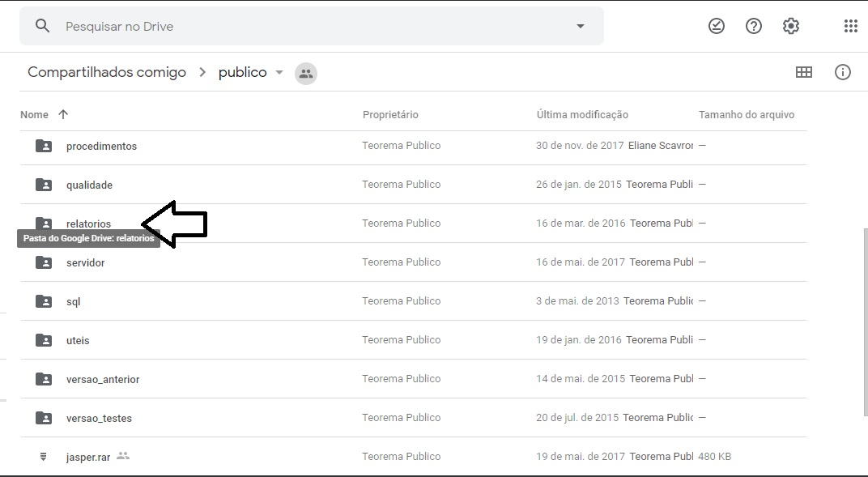Screen dimensions: 868x477
Task: Open the offline ready checkmark icon
Action: point(717,26)
